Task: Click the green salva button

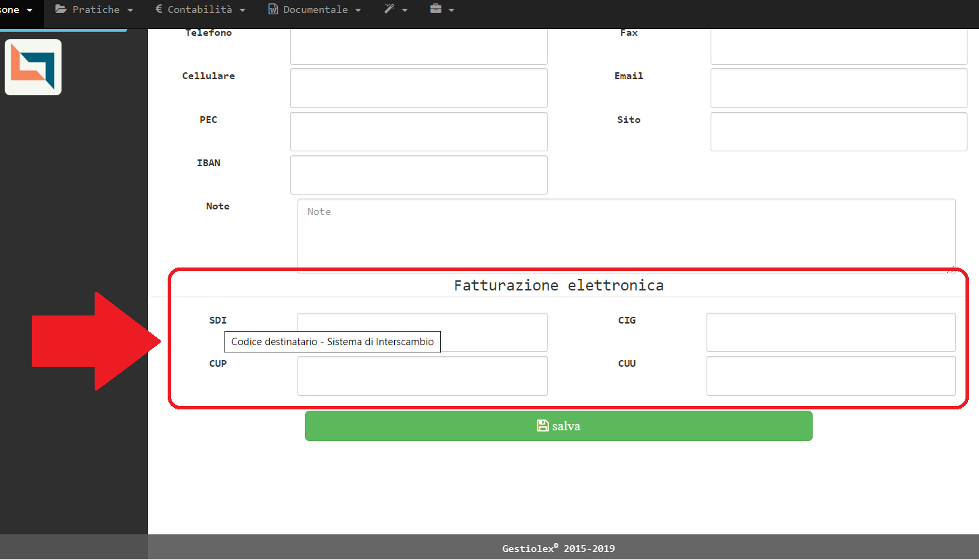Action: tap(558, 426)
